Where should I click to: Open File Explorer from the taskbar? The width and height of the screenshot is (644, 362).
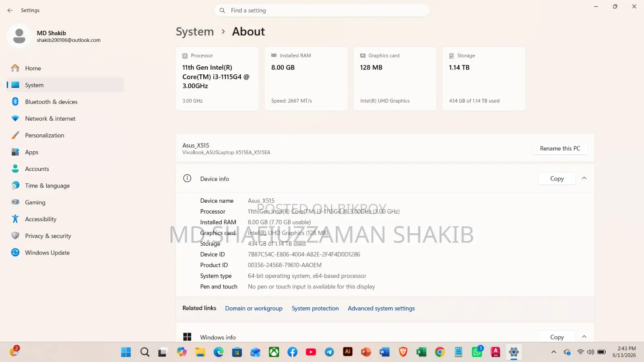(200, 352)
